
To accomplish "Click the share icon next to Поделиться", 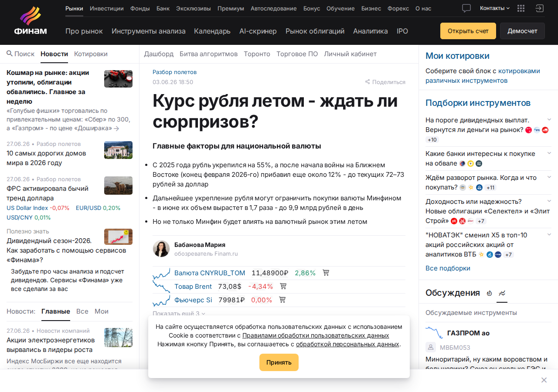I will (367, 82).
